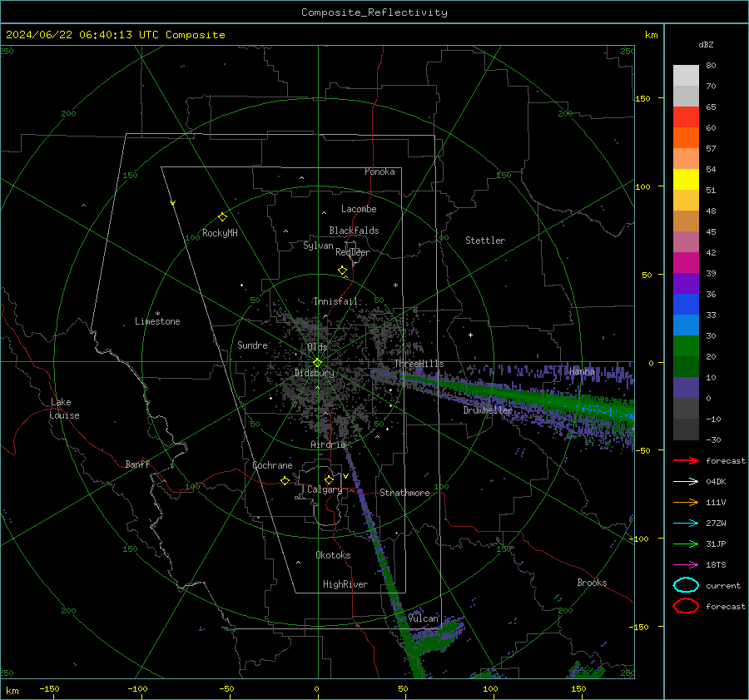
Task: Click the red forecast arrow in legend
Action: coord(686,460)
